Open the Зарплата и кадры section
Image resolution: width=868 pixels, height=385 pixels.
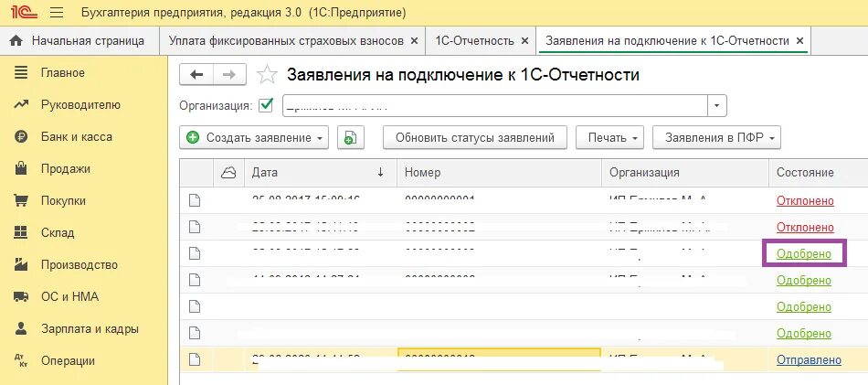tap(90, 328)
